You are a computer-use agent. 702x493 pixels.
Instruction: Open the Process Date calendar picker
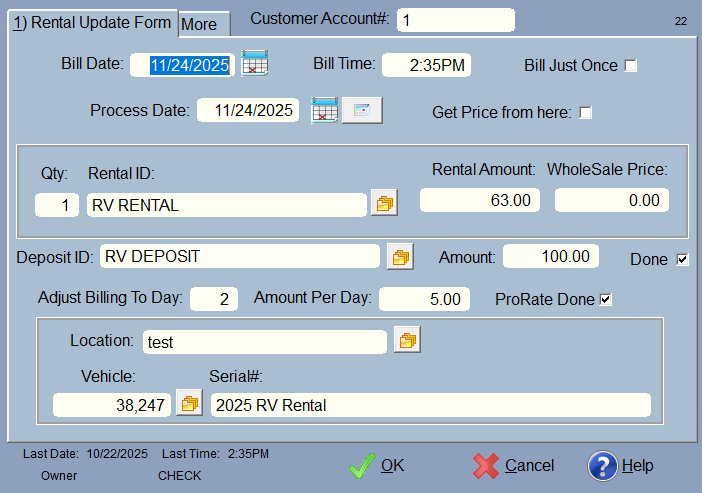(325, 110)
